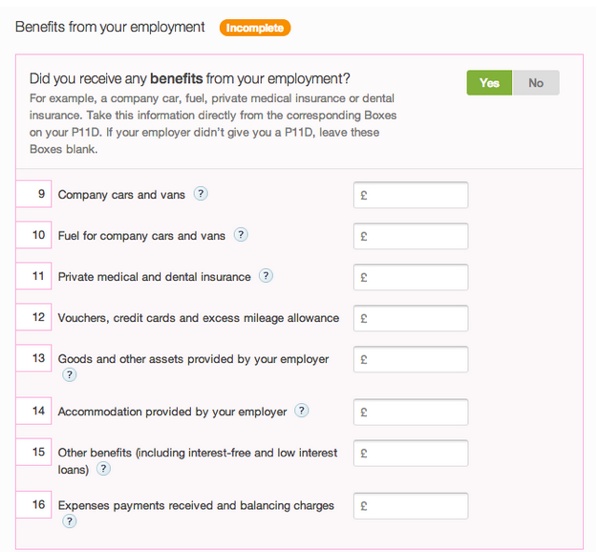Click the Other benefits amount field
The width and height of the screenshot is (600, 552).
(x=411, y=452)
